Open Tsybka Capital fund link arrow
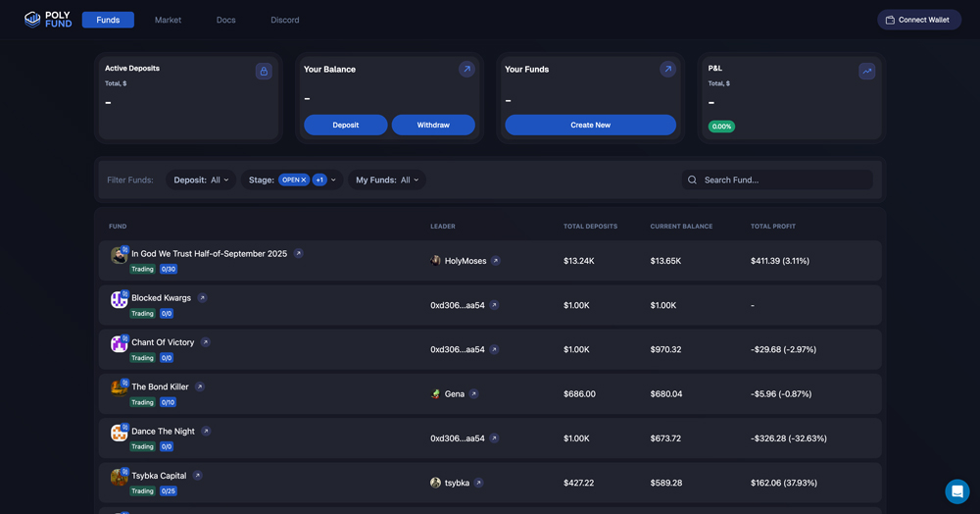 (197, 476)
